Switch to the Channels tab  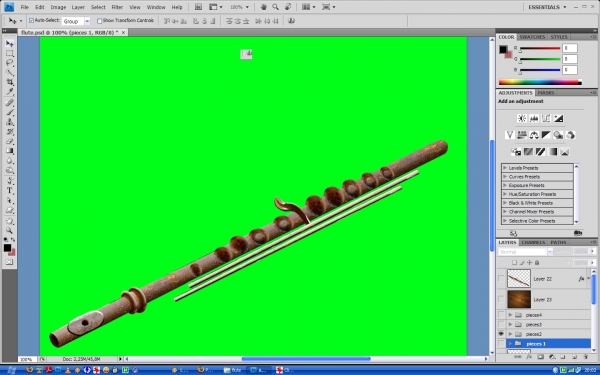pyautogui.click(x=533, y=243)
